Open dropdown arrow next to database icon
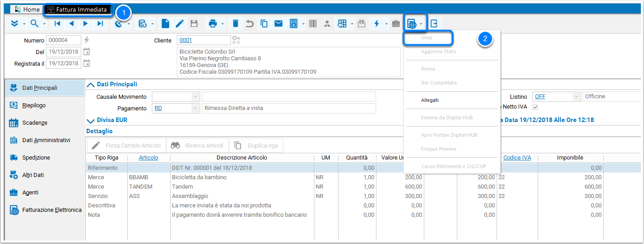This screenshot has height=244, width=644. 152,24
